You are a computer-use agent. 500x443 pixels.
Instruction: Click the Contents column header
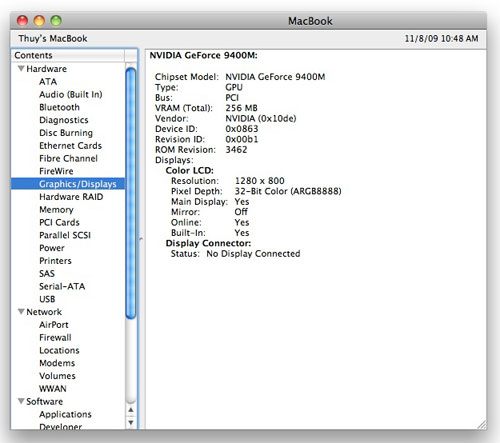tap(68, 55)
